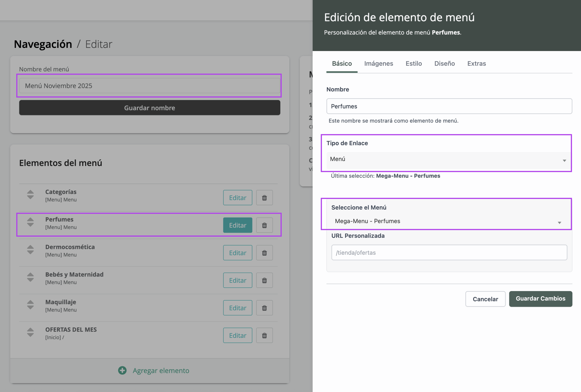
Task: Click Guardar Cambios button
Action: 540,299
